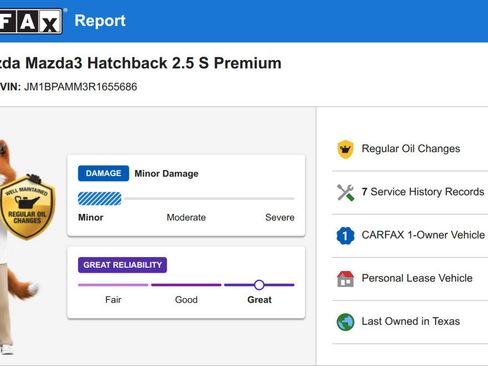Click the Minor damage scale label
488x366 pixels.
[x=91, y=218]
